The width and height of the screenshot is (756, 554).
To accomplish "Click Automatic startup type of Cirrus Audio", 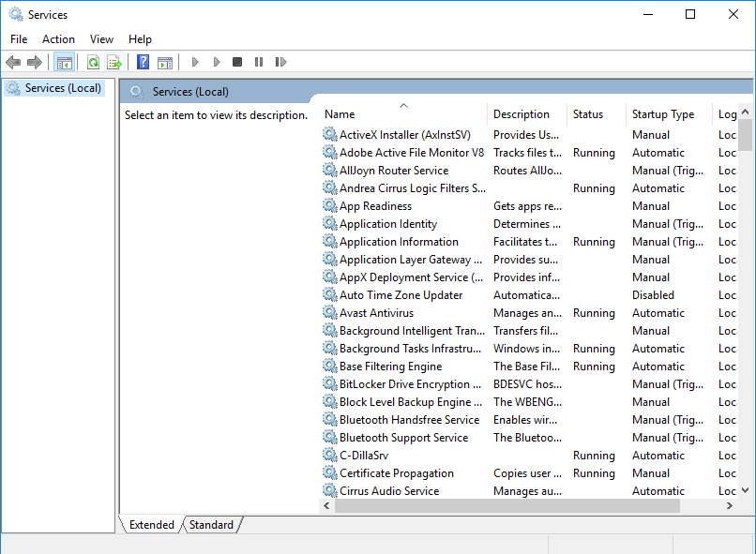I will coord(658,491).
